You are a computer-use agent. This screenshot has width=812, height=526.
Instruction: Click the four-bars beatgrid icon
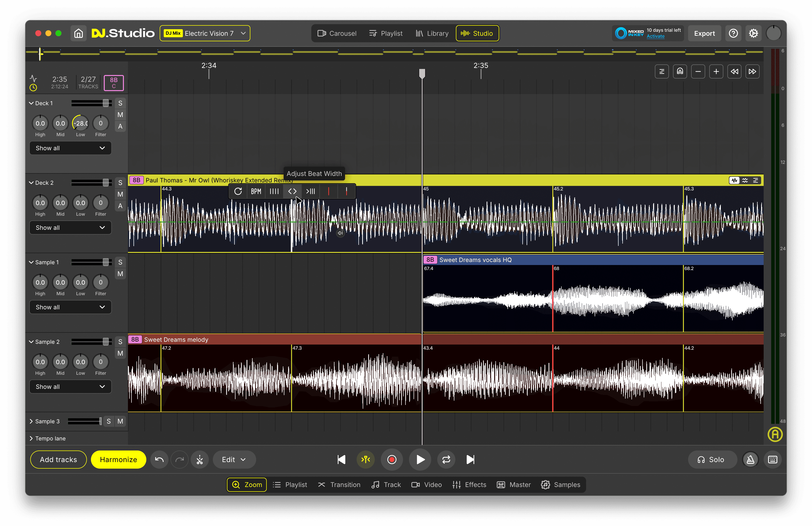[274, 191]
